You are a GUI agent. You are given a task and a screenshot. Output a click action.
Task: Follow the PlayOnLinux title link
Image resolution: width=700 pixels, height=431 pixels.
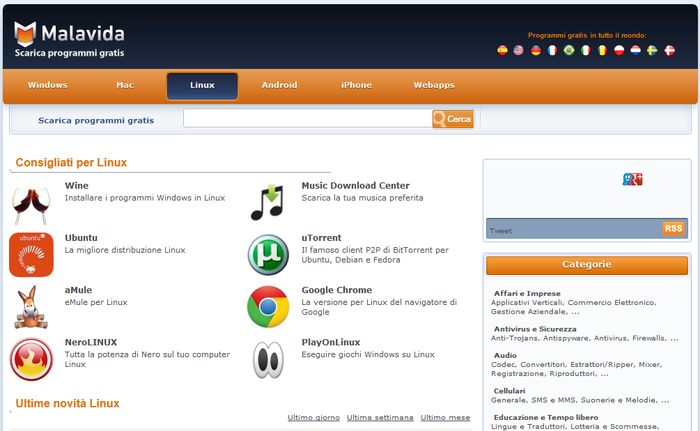pyautogui.click(x=331, y=342)
